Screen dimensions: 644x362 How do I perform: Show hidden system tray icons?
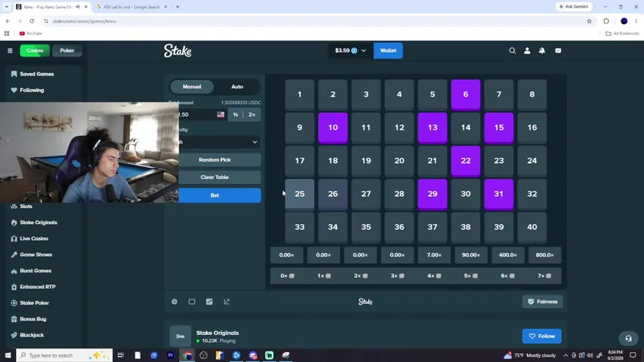coord(565,355)
